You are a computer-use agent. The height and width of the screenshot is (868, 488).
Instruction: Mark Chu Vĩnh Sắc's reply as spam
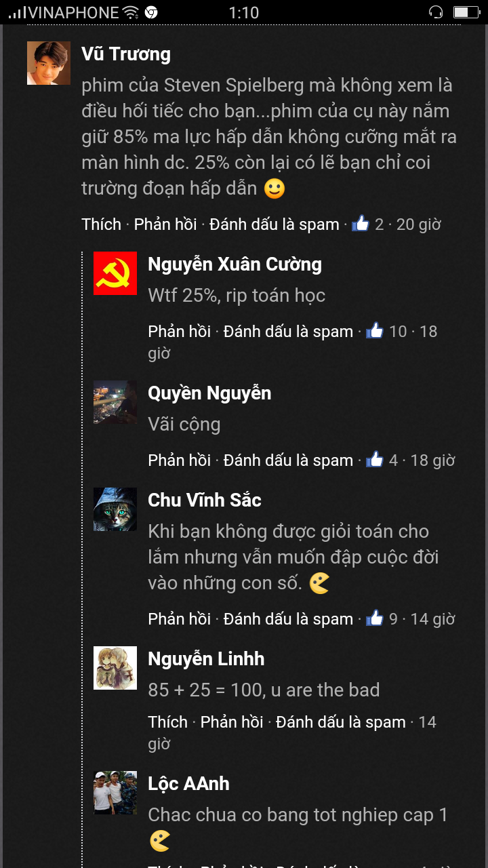click(288, 618)
